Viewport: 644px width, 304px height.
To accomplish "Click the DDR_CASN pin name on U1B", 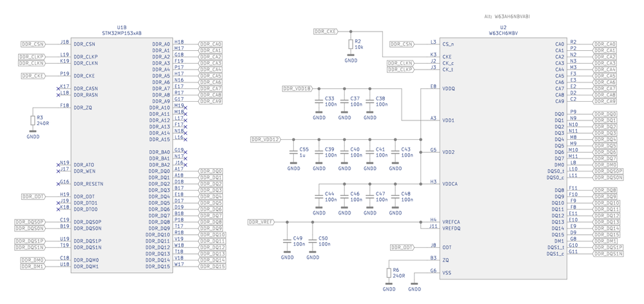I will (x=86, y=89).
